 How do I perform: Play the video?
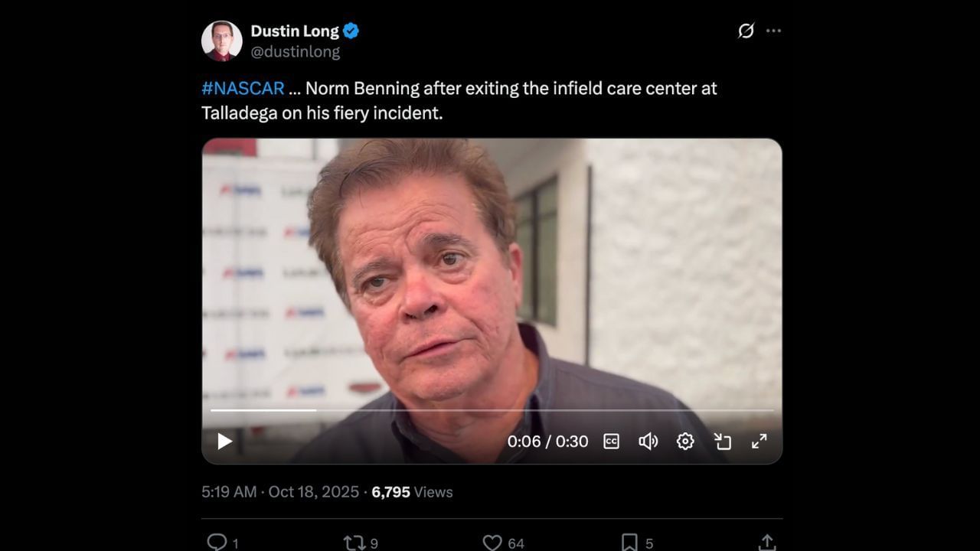(224, 442)
